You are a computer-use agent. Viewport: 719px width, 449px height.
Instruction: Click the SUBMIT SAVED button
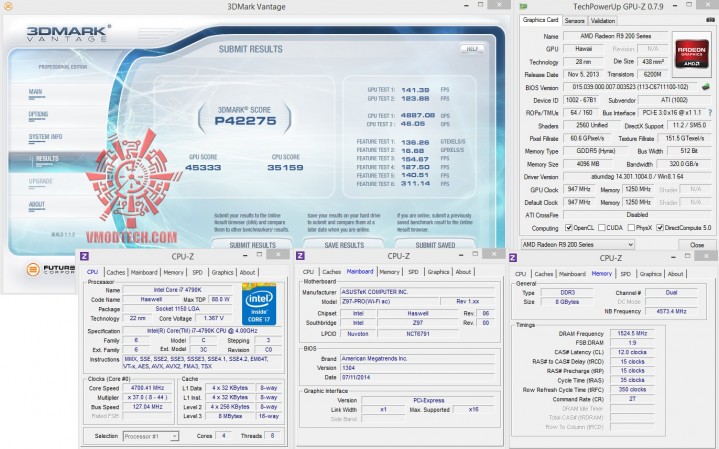(435, 244)
